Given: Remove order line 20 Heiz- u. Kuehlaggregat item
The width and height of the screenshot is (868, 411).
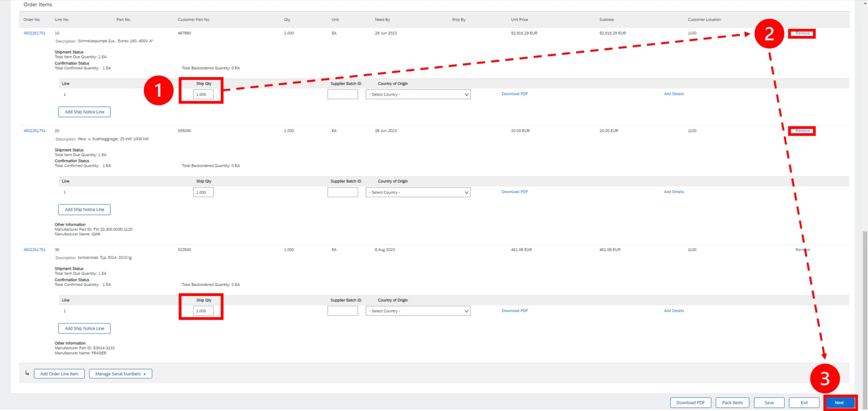Looking at the screenshot, I should [x=802, y=131].
